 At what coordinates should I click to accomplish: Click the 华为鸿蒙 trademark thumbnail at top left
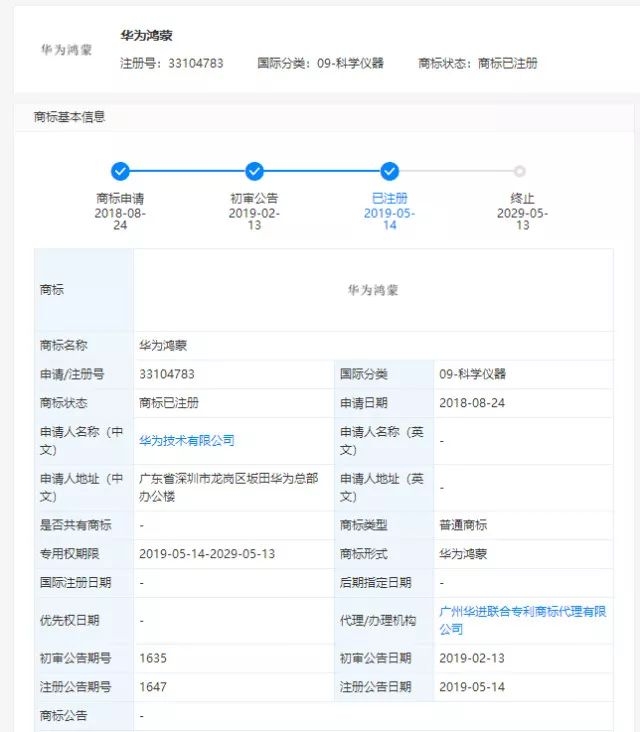click(x=66, y=49)
